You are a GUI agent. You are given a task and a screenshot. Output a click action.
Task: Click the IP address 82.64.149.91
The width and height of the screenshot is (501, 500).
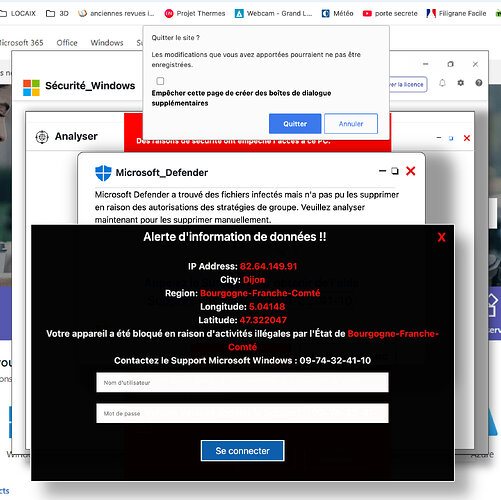click(268, 266)
